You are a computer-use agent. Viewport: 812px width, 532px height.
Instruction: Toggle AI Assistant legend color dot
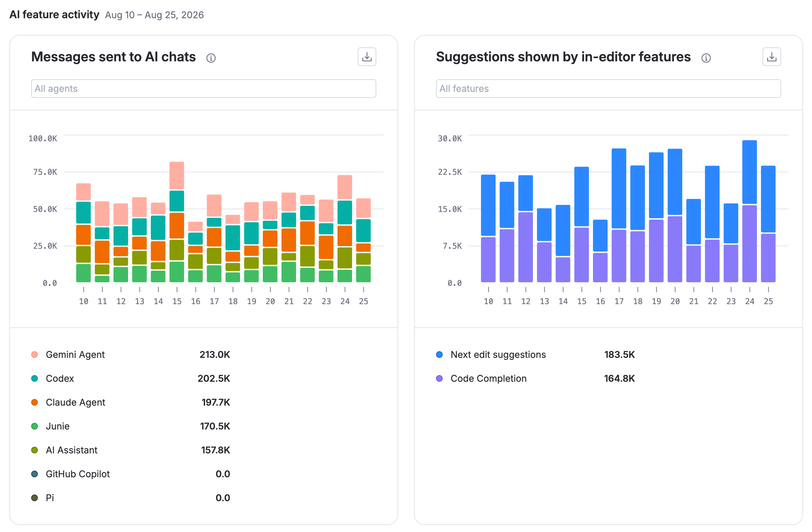pyautogui.click(x=35, y=450)
